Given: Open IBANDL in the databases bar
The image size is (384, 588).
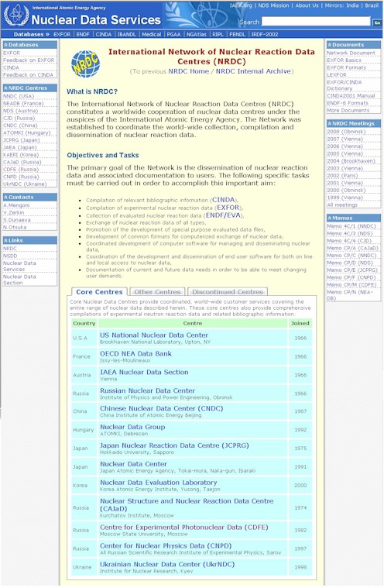Looking at the screenshot, I should coord(127,35).
